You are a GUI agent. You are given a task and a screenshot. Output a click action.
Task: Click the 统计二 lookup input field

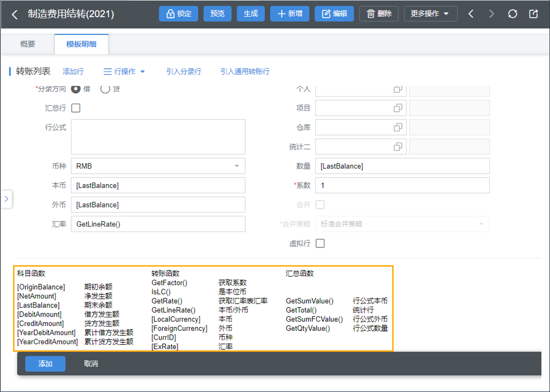(x=361, y=147)
